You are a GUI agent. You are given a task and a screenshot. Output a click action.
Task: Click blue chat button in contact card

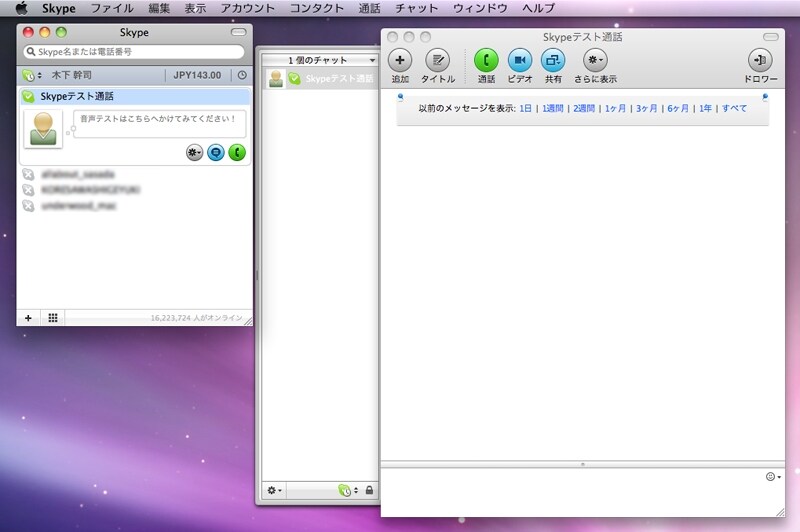click(x=216, y=152)
